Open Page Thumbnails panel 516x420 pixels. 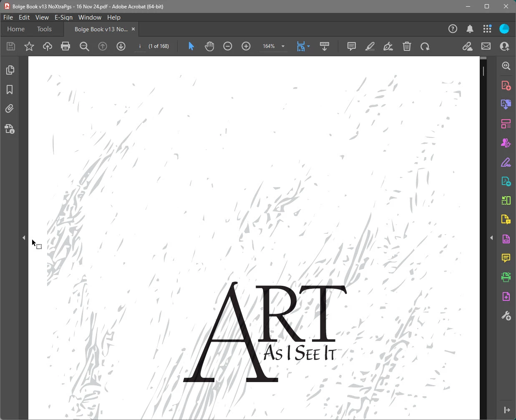[x=10, y=70]
